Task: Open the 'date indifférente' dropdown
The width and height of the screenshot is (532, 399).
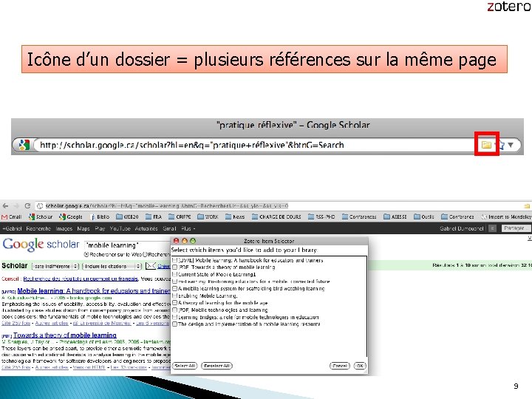Action: pos(55,266)
